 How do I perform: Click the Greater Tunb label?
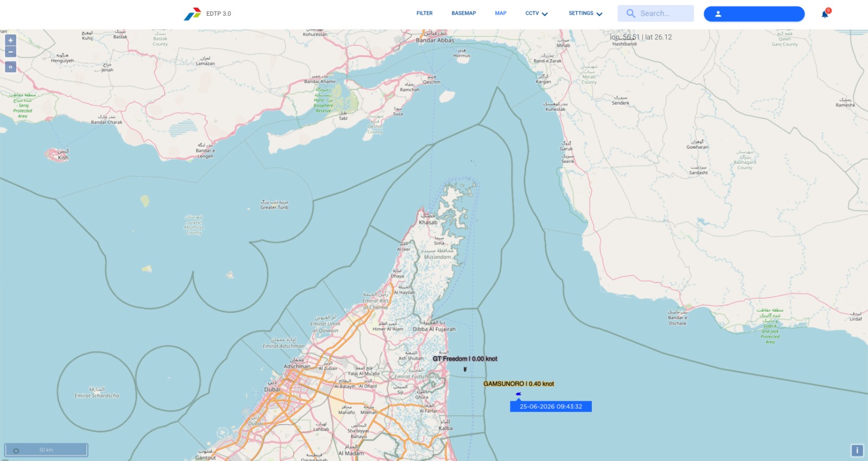coord(275,207)
